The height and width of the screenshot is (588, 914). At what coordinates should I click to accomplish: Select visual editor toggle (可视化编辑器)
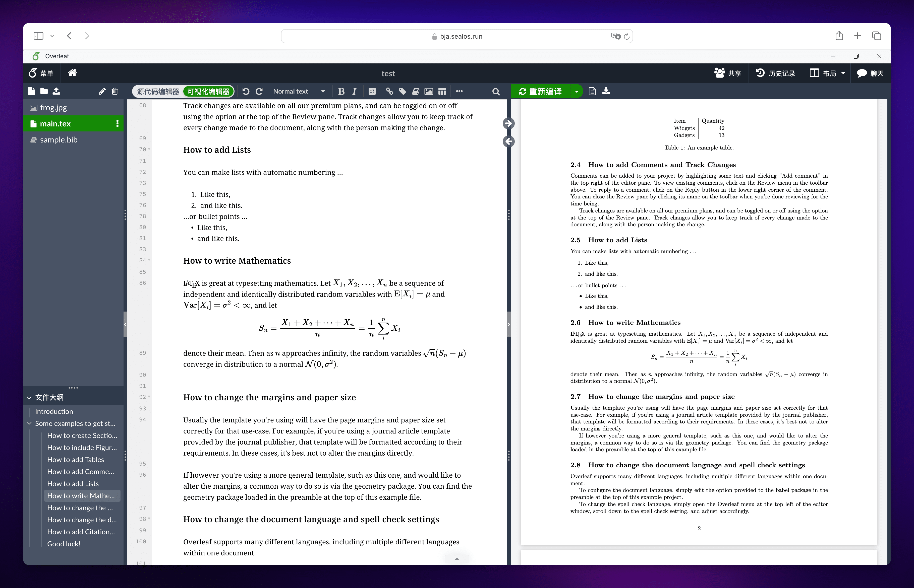208,91
